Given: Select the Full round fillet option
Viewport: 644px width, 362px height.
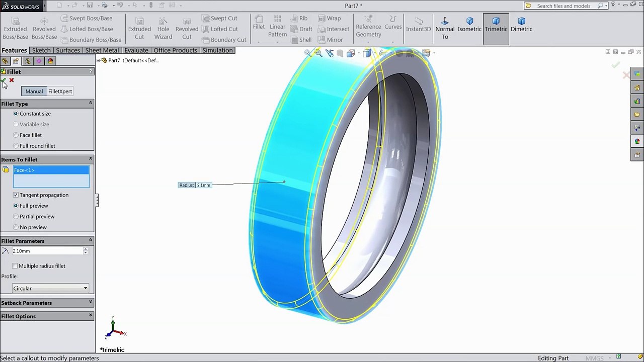Looking at the screenshot, I should pos(16,146).
